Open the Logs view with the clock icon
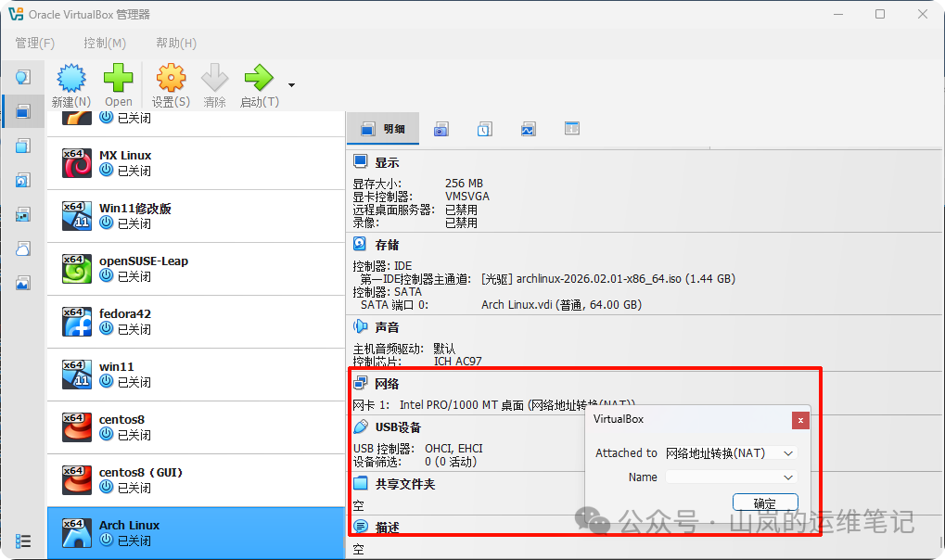945x560 pixels. point(484,129)
